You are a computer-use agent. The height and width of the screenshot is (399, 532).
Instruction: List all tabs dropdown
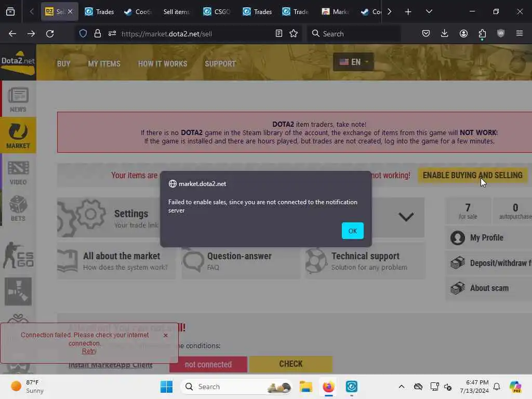point(429,11)
